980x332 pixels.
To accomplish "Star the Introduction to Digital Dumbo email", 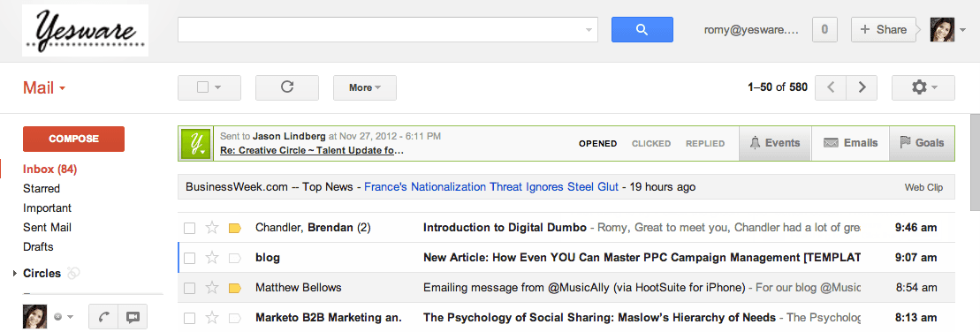I will (212, 228).
